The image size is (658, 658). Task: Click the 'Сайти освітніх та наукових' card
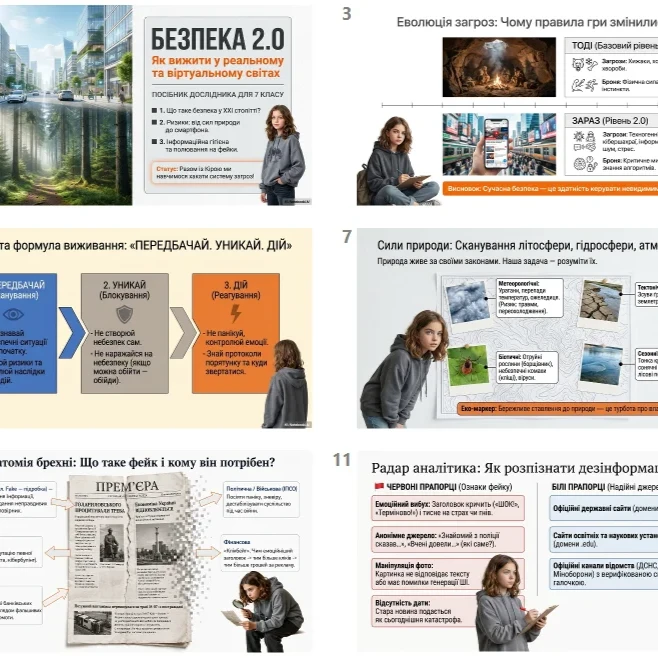[603, 540]
